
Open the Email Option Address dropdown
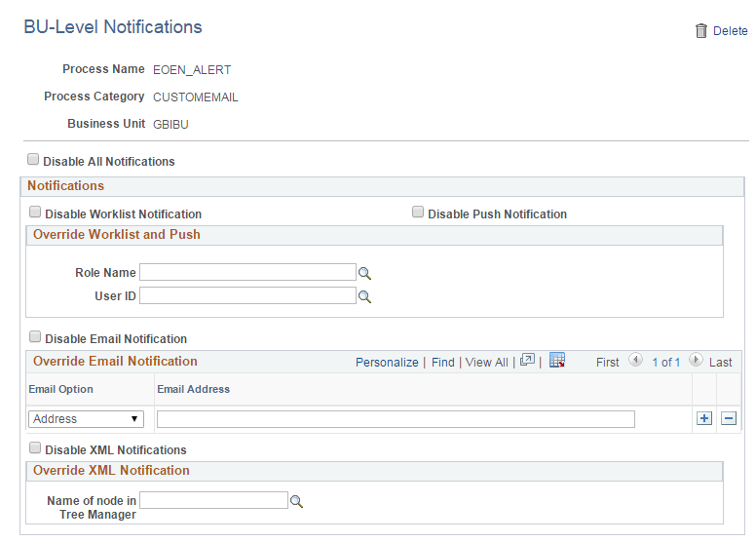[87, 418]
